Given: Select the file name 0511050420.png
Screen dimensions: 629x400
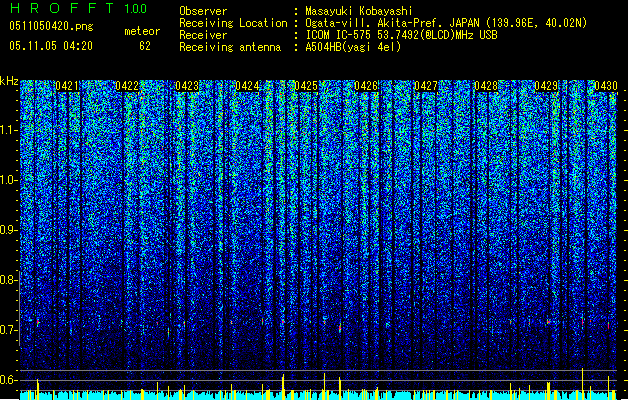Looking at the screenshot, I should 51,26.
